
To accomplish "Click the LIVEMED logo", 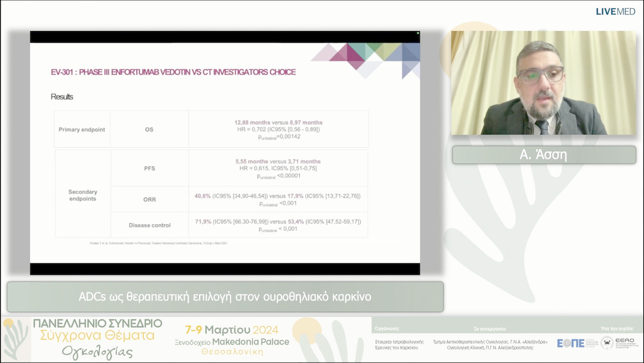I will pyautogui.click(x=615, y=11).
